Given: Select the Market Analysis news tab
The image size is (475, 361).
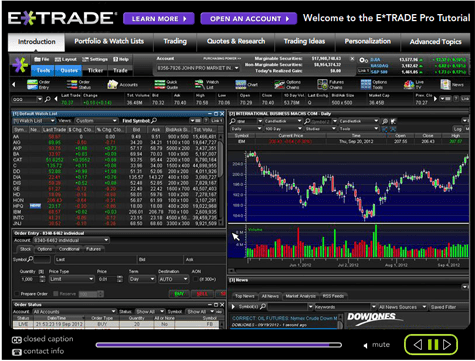Looking at the screenshot, I should (x=300, y=296).
